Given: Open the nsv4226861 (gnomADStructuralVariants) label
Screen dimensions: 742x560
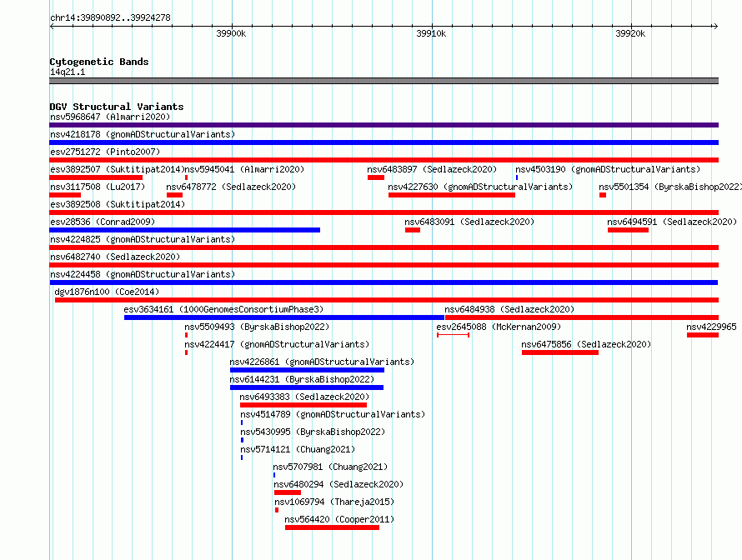Looking at the screenshot, I should pyautogui.click(x=322, y=362).
